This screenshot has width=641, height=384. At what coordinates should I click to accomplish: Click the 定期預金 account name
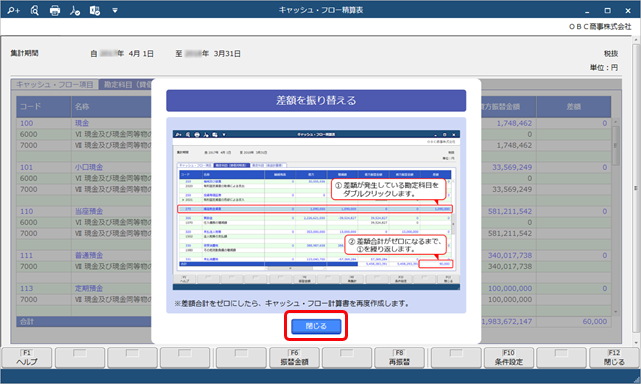pyautogui.click(x=89, y=288)
